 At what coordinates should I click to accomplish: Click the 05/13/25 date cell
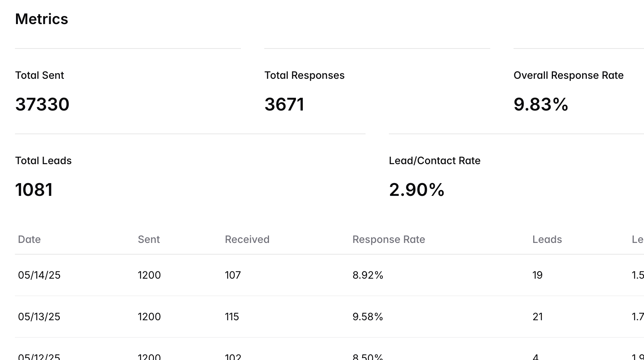pos(39,317)
